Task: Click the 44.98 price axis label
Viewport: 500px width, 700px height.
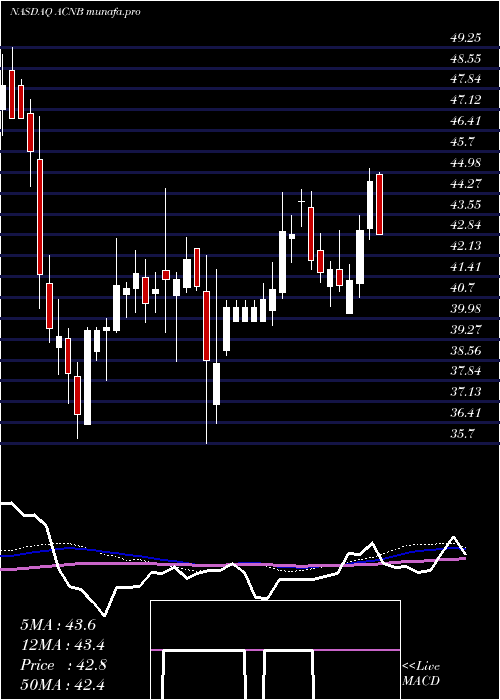Action: (x=466, y=163)
